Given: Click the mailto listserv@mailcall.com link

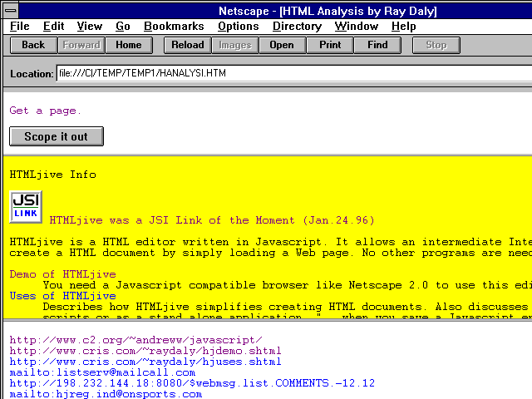Looking at the screenshot, I should (102, 372).
